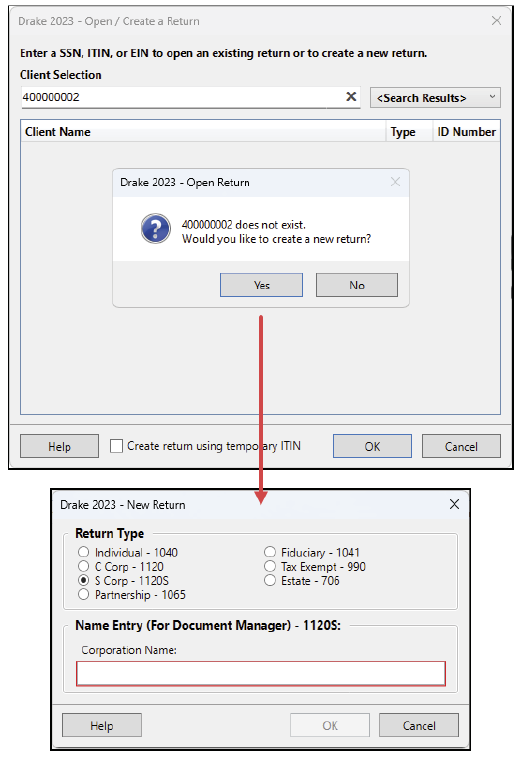Image resolution: width=521 pixels, height=759 pixels.
Task: Click Help in New Return dialog
Action: 102,725
